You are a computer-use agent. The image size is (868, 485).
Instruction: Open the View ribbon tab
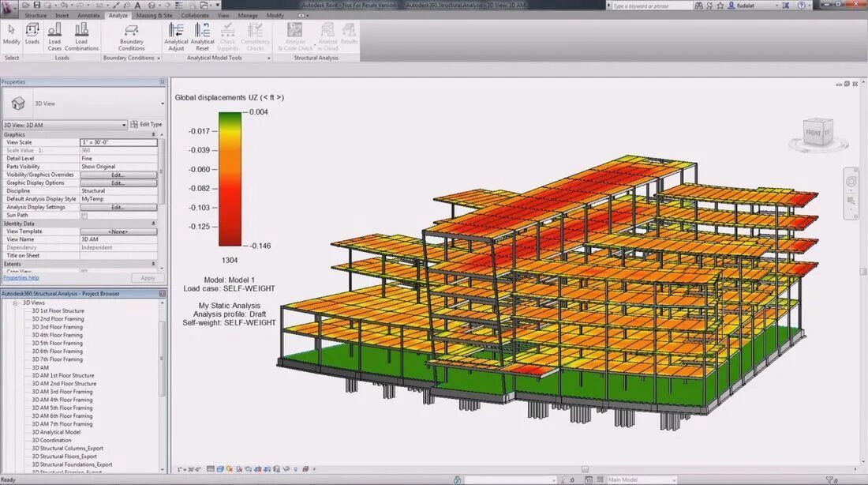point(223,16)
